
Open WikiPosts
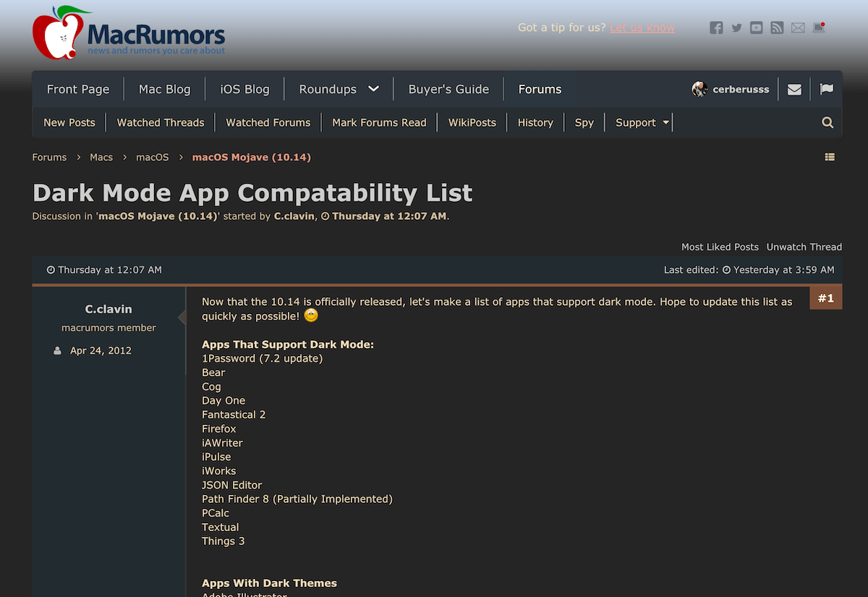(472, 122)
